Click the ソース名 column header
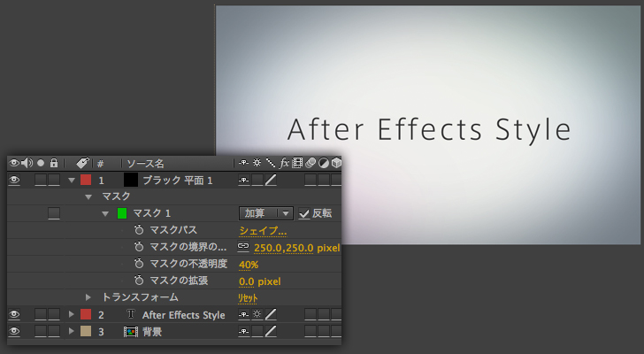Screen dimensions: 644x354 click(145, 164)
